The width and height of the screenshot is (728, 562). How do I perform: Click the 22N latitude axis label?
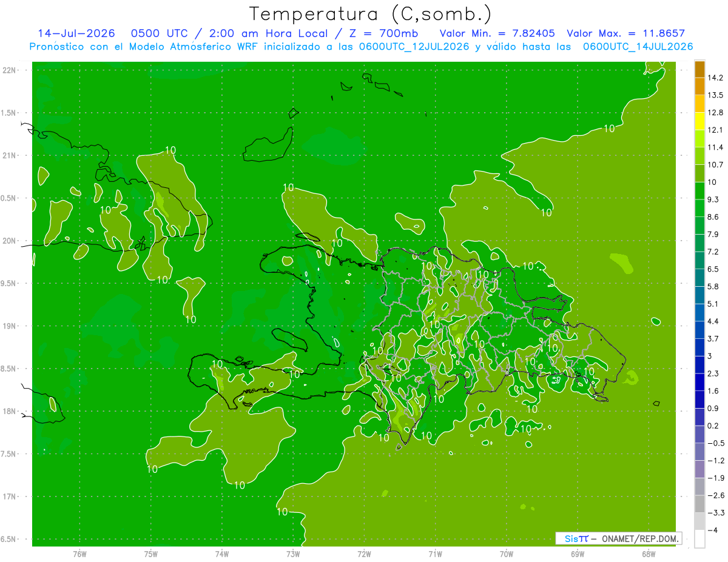10,70
